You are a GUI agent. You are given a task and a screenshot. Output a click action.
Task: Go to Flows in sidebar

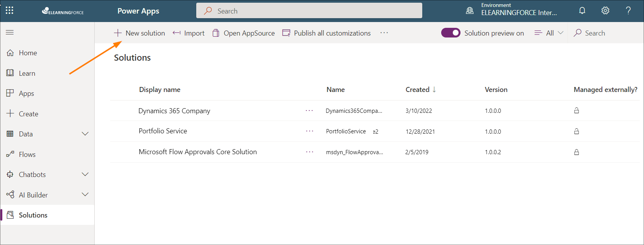click(x=27, y=155)
